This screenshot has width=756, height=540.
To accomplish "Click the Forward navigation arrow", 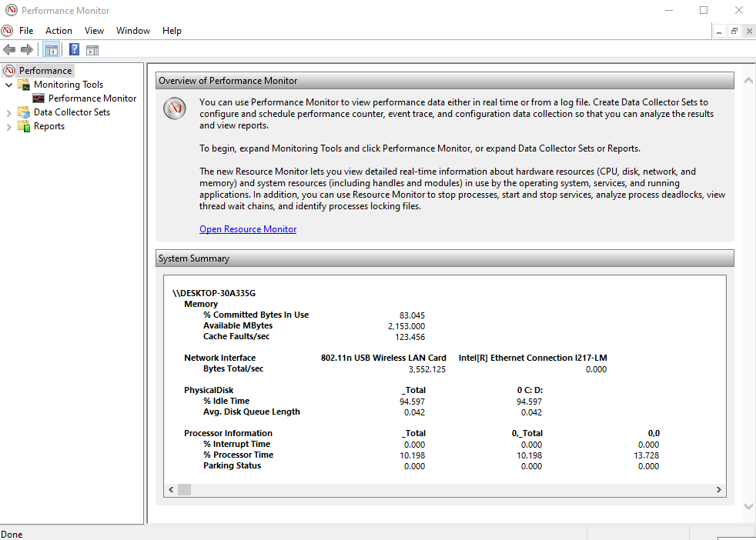I will pos(26,48).
